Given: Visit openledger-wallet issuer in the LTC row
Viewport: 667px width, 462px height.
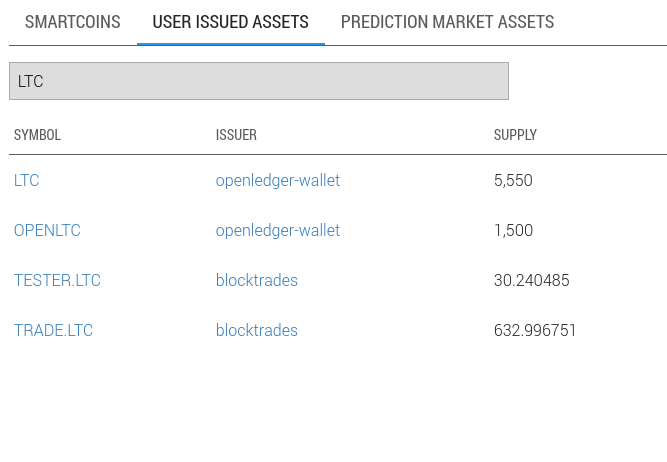Looking at the screenshot, I should pyautogui.click(x=278, y=181).
